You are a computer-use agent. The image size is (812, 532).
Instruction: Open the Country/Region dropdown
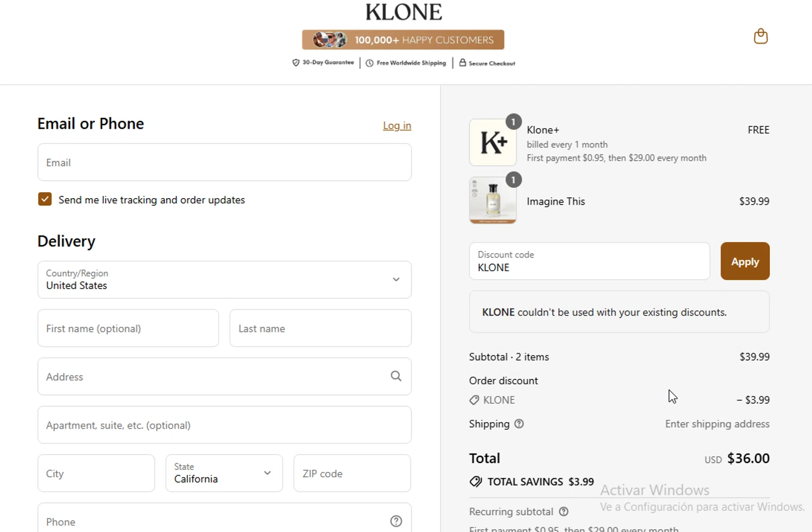click(224, 280)
